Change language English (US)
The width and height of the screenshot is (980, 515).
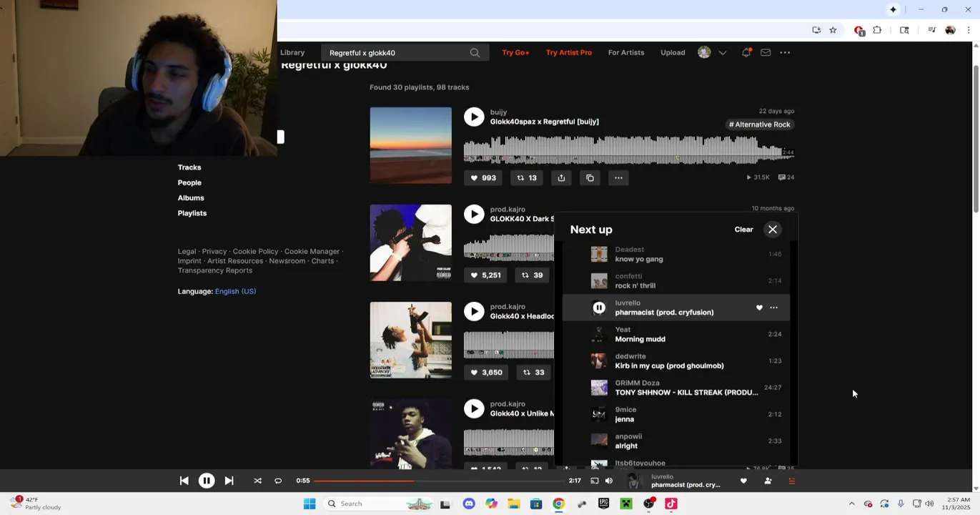pos(235,291)
